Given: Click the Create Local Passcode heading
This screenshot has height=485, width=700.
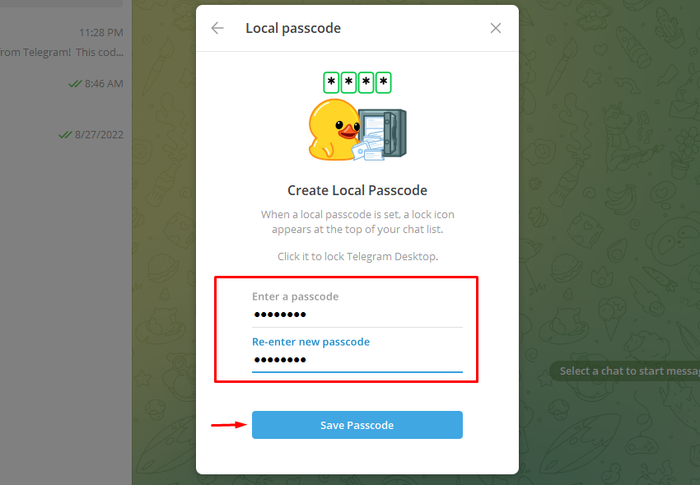Looking at the screenshot, I should pyautogui.click(x=357, y=190).
